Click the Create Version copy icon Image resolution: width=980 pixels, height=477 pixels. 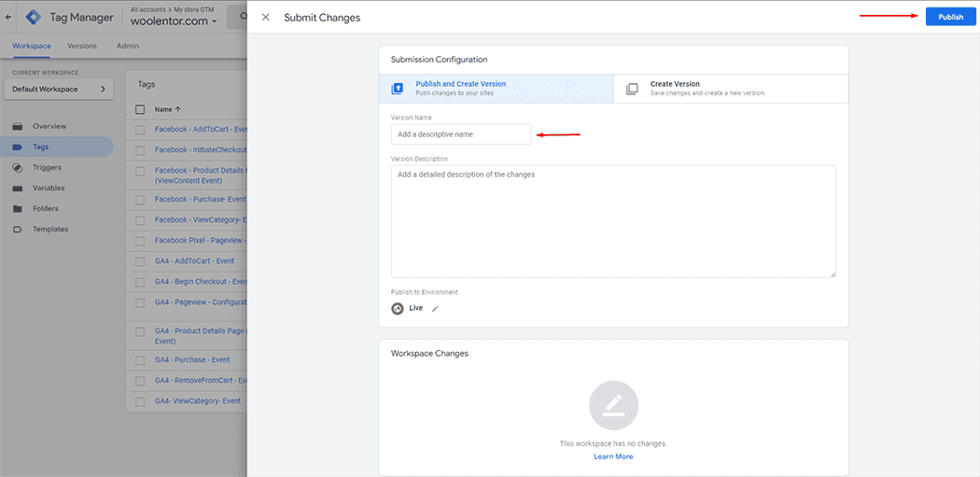[632, 89]
